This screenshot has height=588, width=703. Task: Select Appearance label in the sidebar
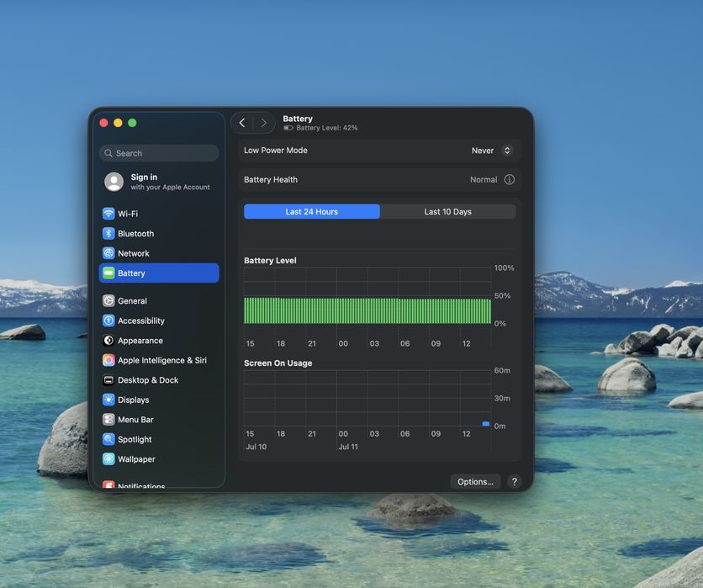click(140, 340)
